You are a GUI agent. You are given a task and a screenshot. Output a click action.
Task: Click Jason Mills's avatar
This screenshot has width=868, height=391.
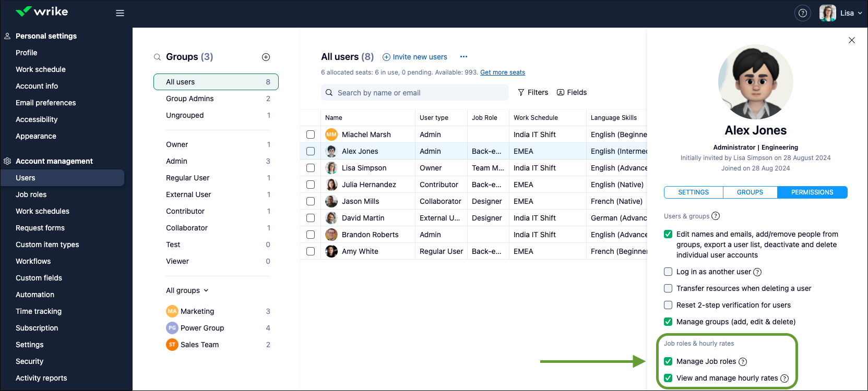click(x=331, y=201)
